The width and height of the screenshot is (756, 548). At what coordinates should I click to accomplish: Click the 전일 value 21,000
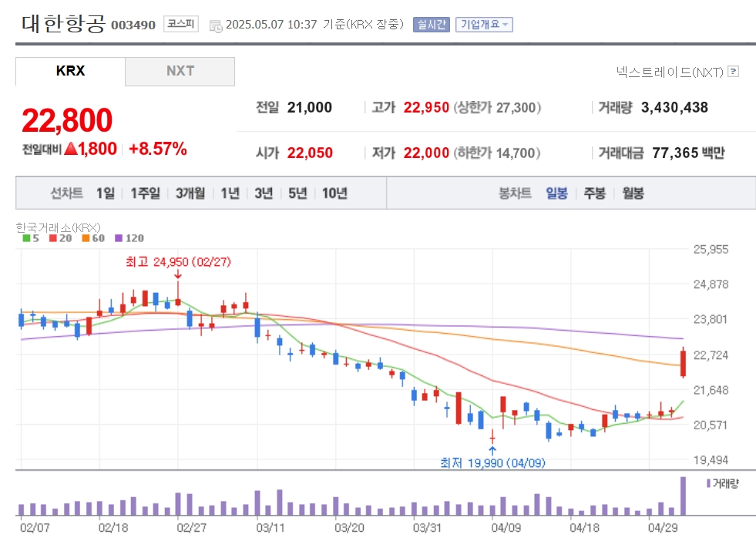pos(310,107)
